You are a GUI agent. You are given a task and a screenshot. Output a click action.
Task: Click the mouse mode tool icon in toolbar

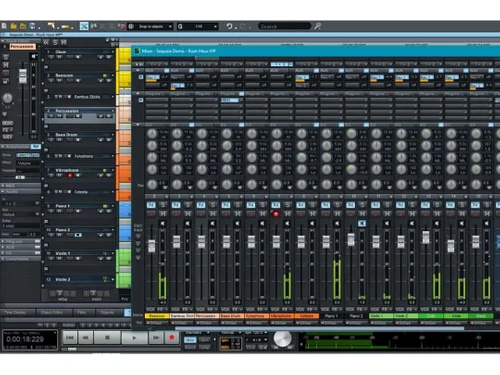(51, 26)
